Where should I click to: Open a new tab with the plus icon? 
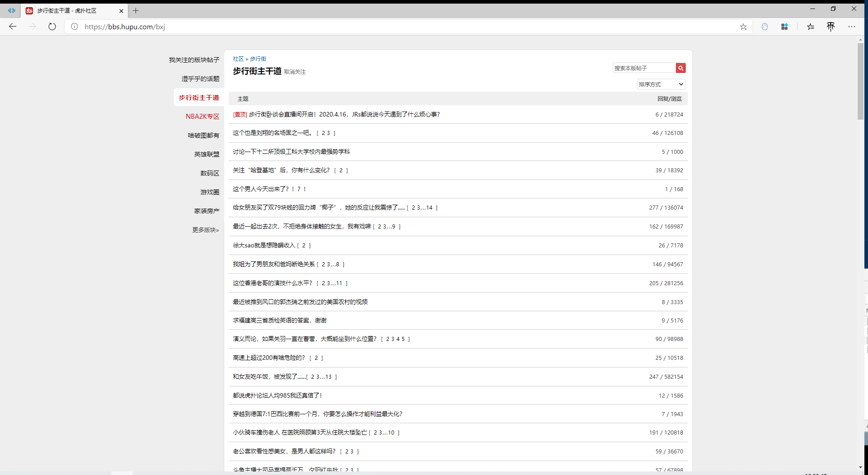(x=136, y=11)
